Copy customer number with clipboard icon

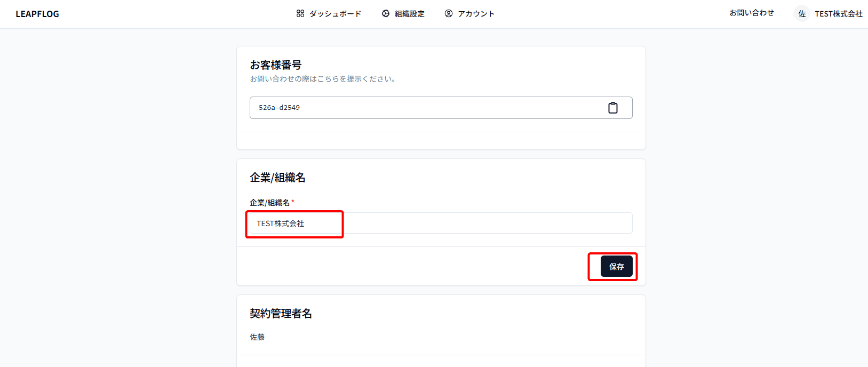point(613,108)
